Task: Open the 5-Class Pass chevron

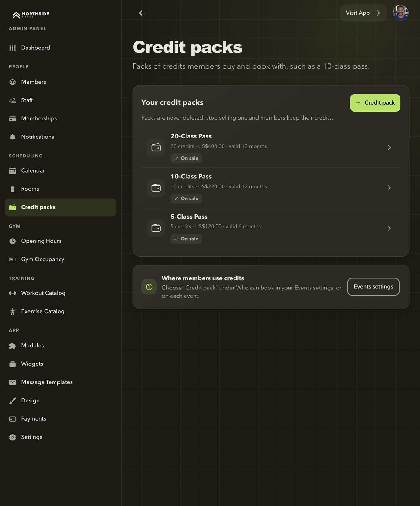Action: coord(389,228)
